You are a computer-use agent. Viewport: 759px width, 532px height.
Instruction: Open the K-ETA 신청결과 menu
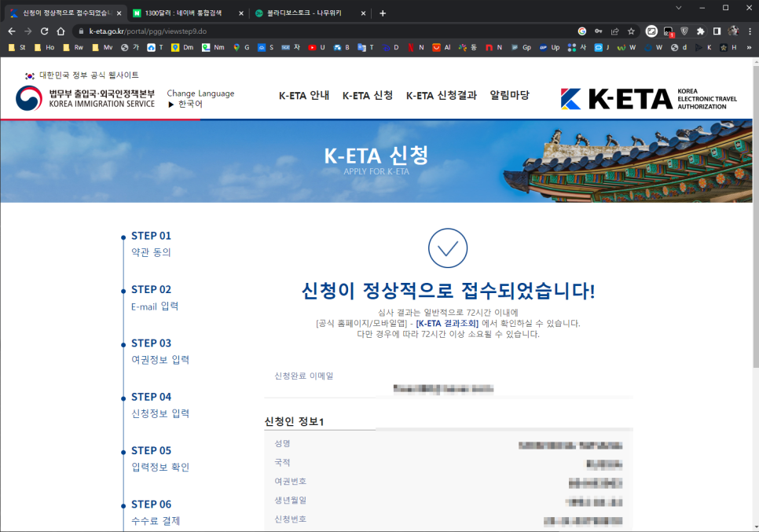pyautogui.click(x=442, y=95)
